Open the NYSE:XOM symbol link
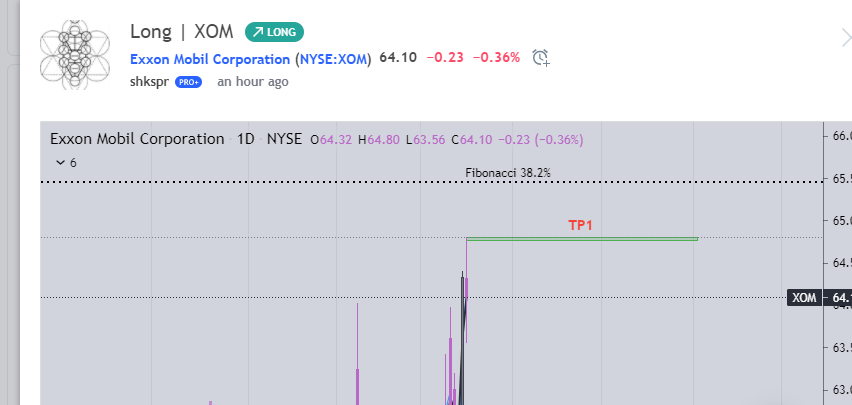Image resolution: width=852 pixels, height=405 pixels. (334, 59)
